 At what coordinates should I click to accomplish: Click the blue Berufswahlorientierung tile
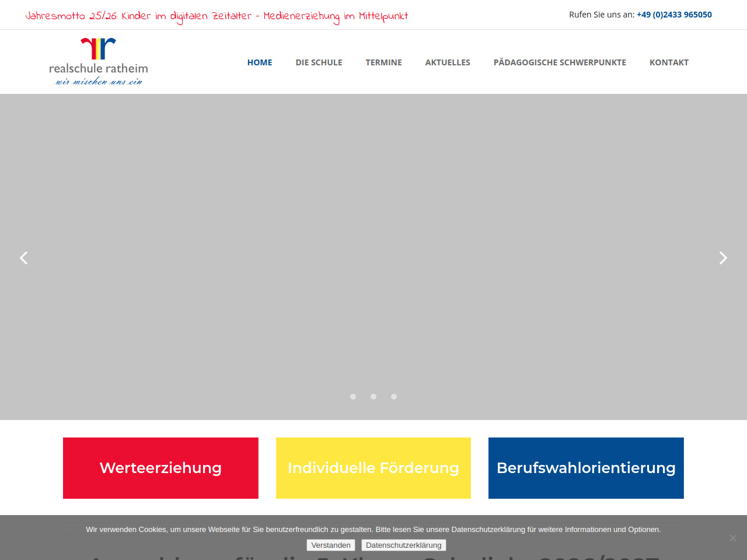586,468
